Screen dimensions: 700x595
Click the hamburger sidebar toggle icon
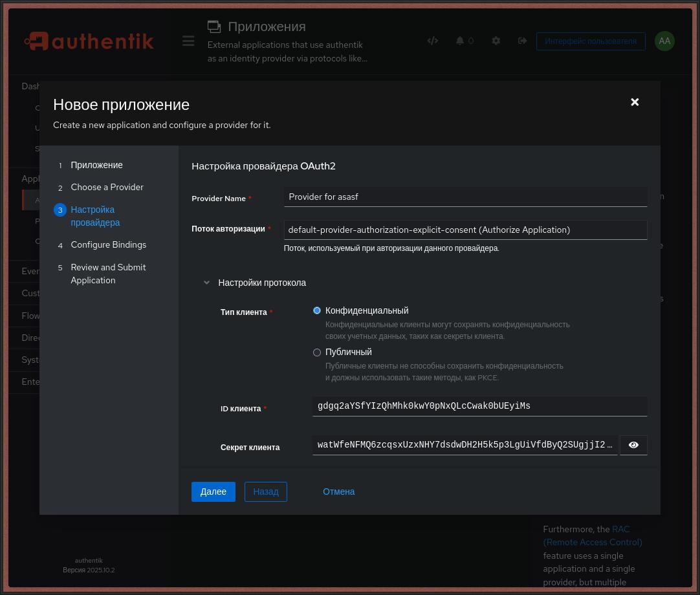(188, 41)
